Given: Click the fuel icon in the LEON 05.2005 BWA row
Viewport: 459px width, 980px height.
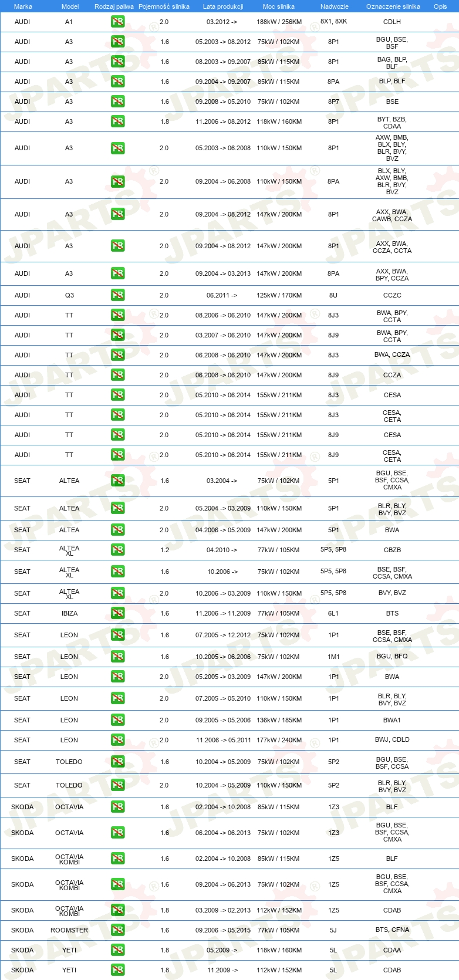Looking at the screenshot, I should 117,677.
